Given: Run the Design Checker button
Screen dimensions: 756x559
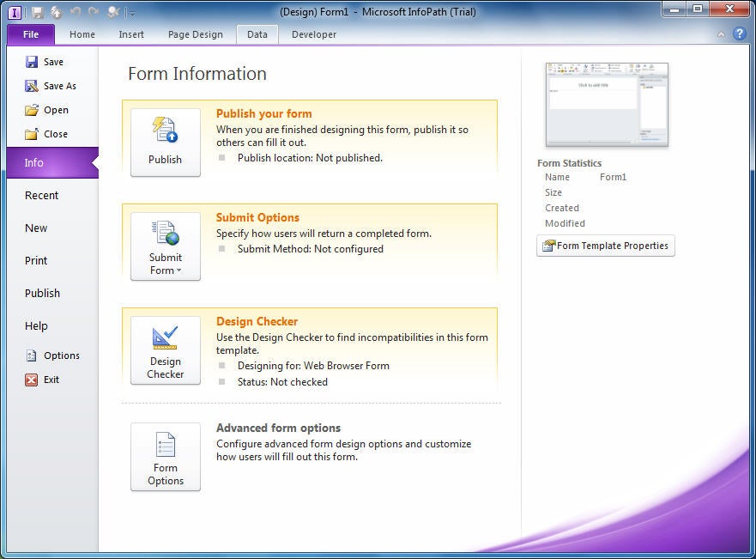Looking at the screenshot, I should pos(166,350).
